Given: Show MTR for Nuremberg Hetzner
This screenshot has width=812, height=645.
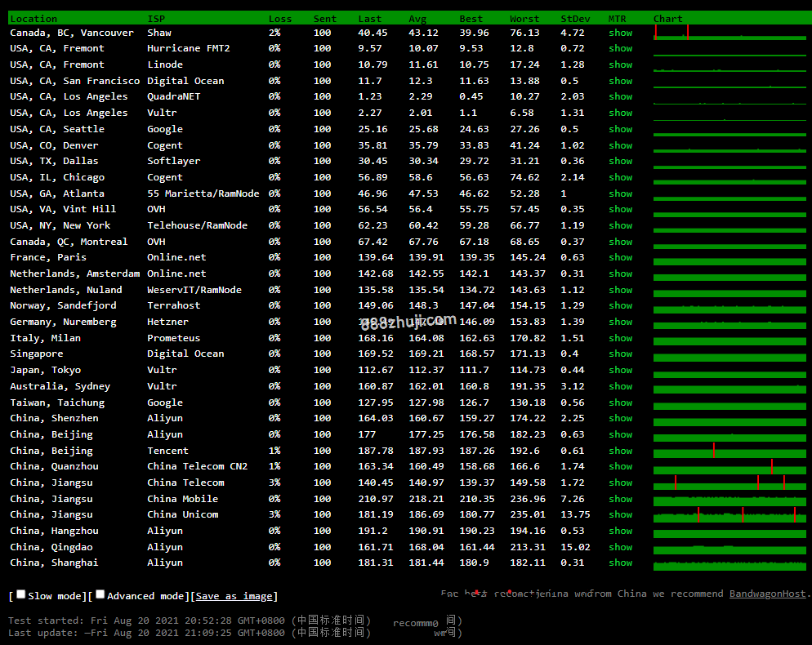Looking at the screenshot, I should pos(620,322).
